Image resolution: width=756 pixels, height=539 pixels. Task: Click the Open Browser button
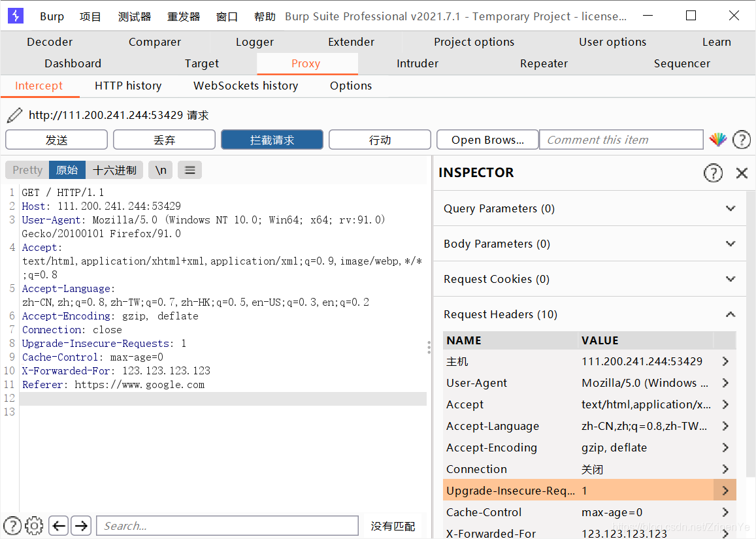487,140
